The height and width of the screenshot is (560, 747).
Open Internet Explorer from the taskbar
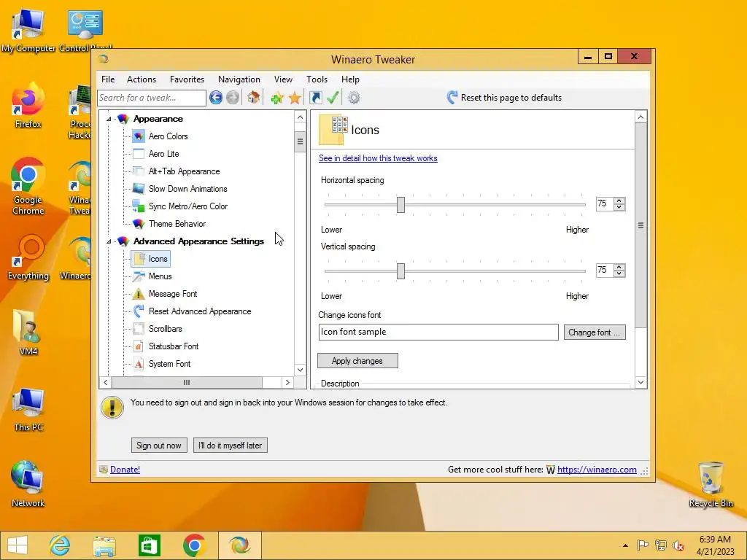click(x=60, y=545)
